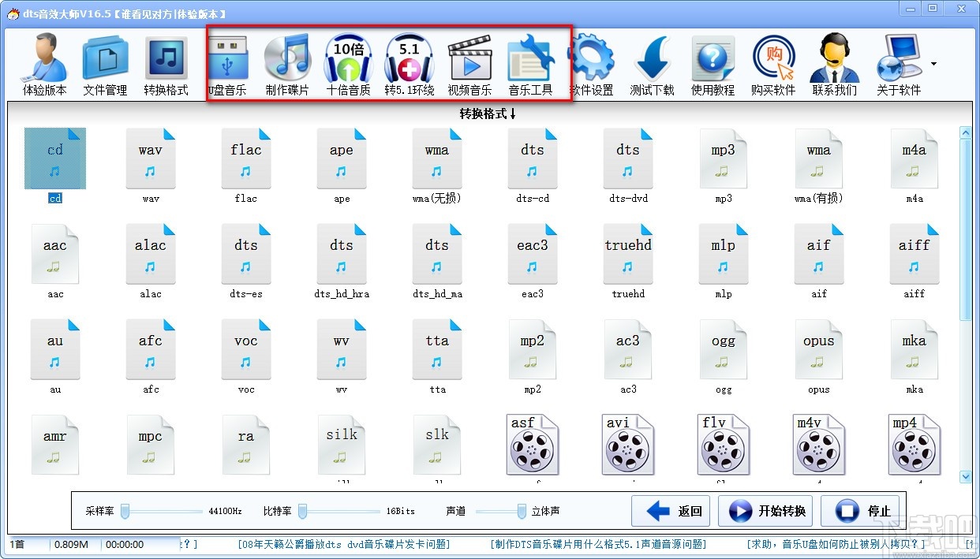Select the 制作碟片 disc creation tool
The width and height of the screenshot is (980, 559).
[287, 63]
